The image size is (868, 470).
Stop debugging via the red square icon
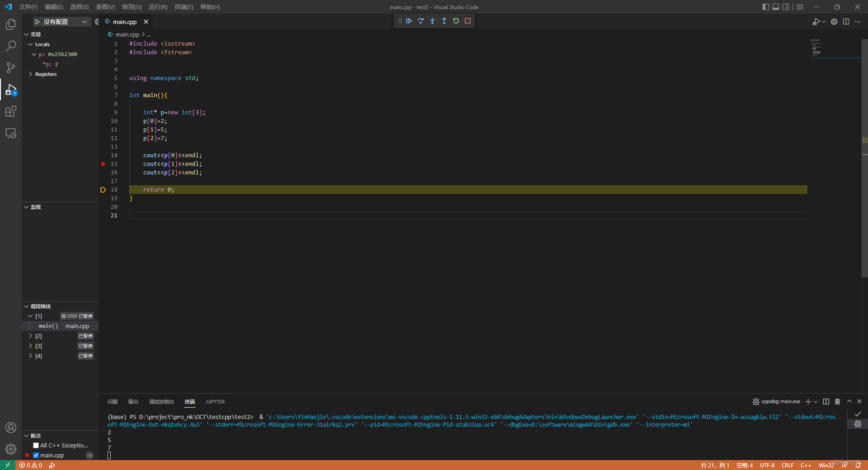pos(468,21)
